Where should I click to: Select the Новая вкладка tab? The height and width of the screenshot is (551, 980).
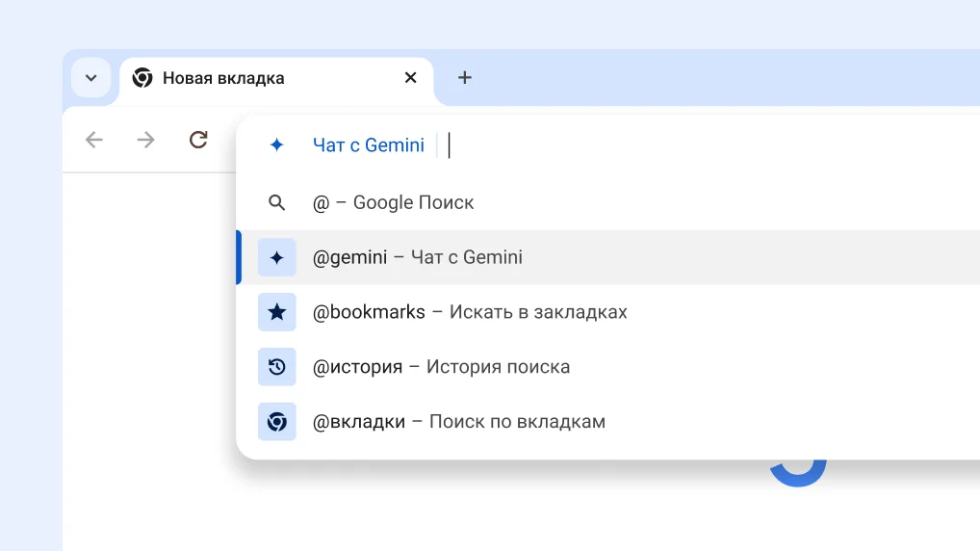(276, 79)
